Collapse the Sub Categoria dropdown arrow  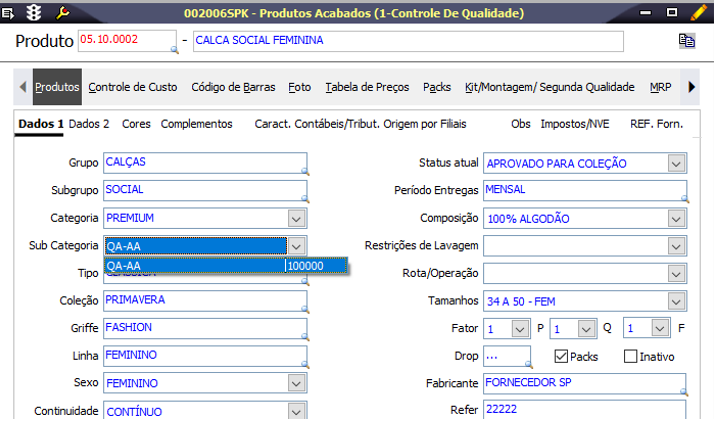pos(296,246)
